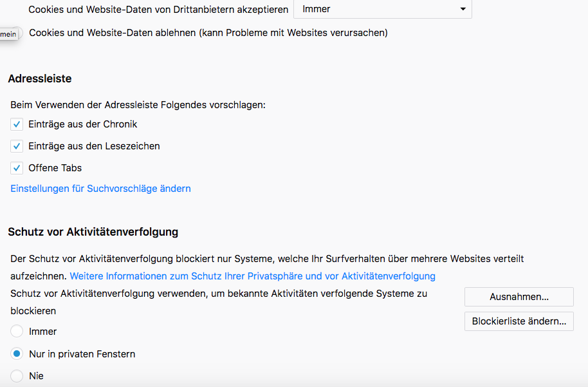The image size is (588, 387).
Task: Click the "mein" tooltip at left edge
Action: click(8, 33)
